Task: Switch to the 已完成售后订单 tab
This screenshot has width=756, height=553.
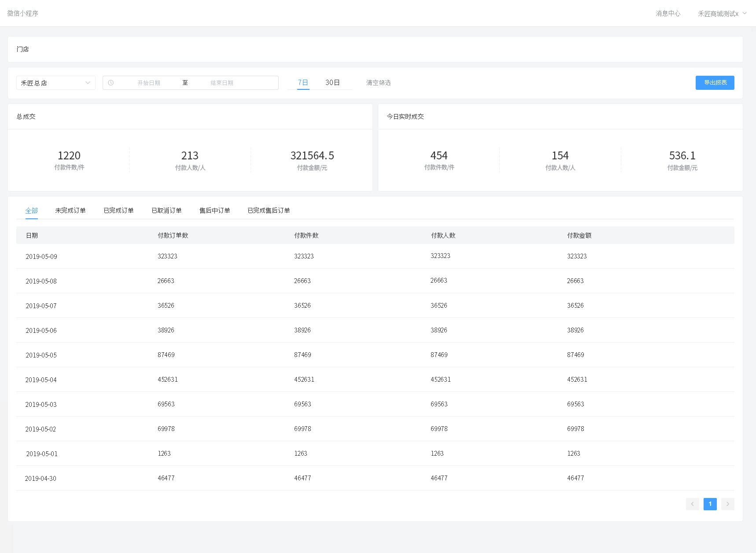Action: tap(269, 210)
